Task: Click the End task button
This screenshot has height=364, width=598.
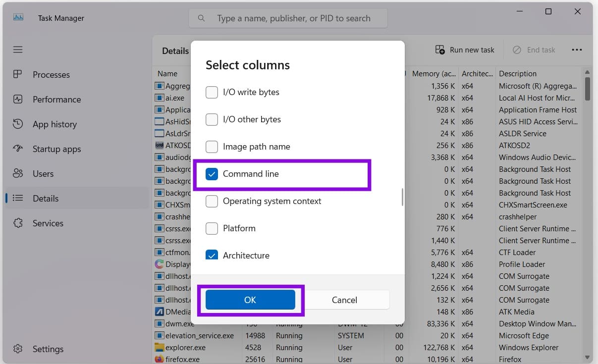Action: (x=534, y=50)
